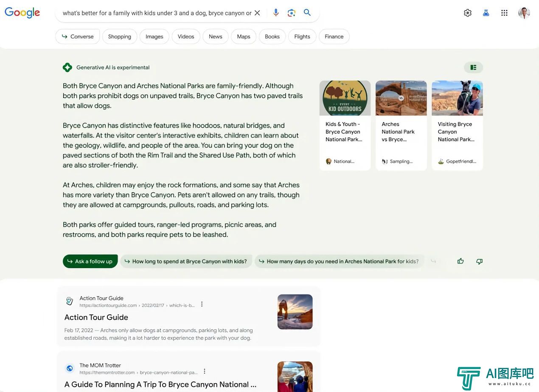Viewport: 539px width, 392px height.
Task: Ask how long to spend at Bryce Canyon
Action: [186, 261]
